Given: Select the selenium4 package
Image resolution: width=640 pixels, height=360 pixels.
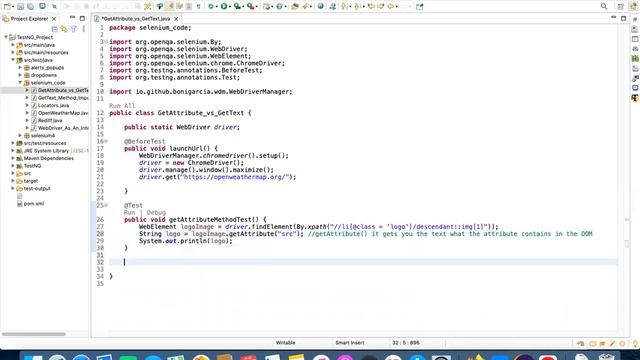Looking at the screenshot, I should click(x=42, y=136).
